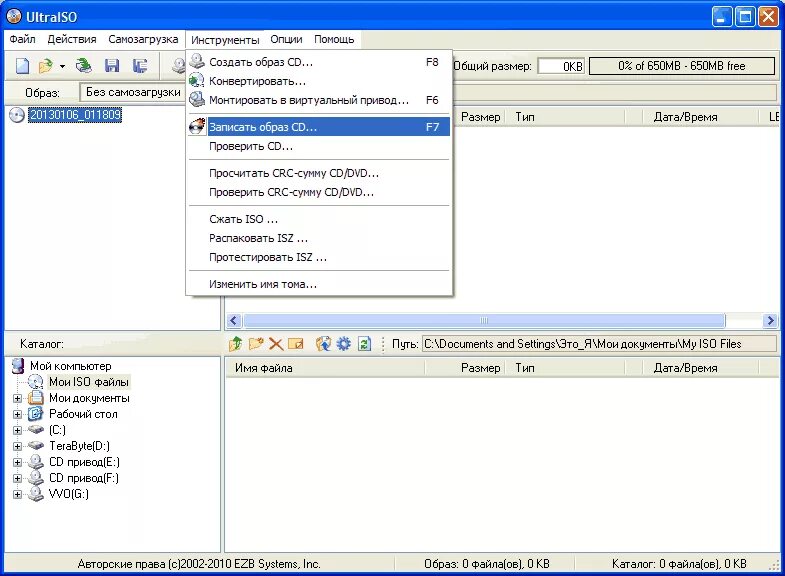Viewport: 785px width, 576px height.
Task: Select Мои документы tree item
Action: [x=89, y=398]
